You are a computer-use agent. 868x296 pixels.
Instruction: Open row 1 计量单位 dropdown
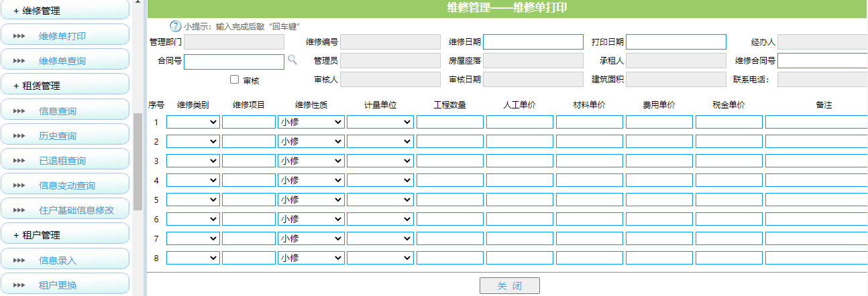tap(380, 122)
